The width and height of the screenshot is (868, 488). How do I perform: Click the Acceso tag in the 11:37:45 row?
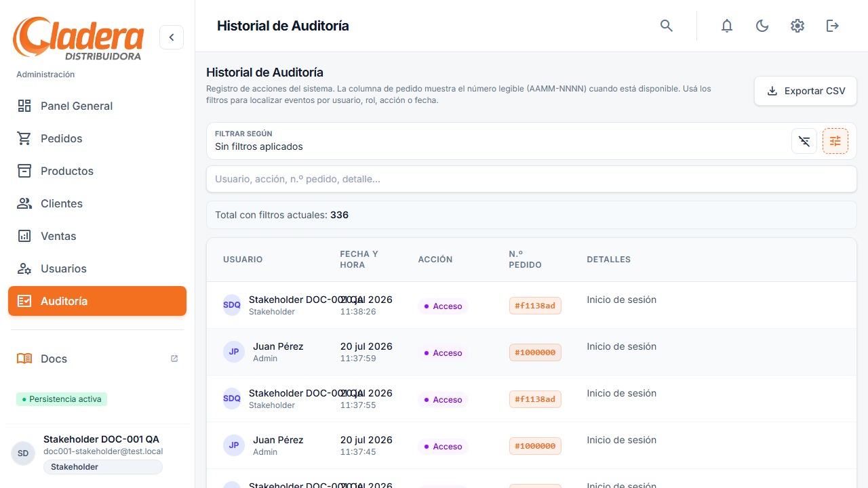click(x=443, y=447)
